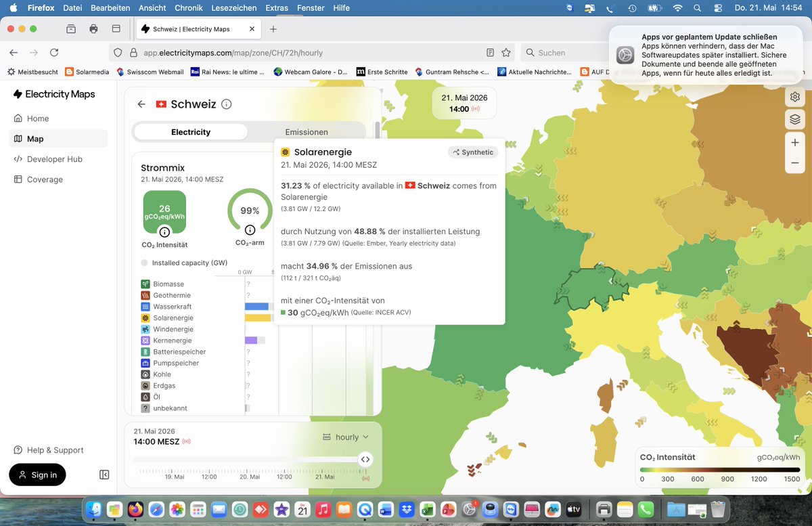The height and width of the screenshot is (526, 812).
Task: Switch to the Emissionen toggle
Action: pyautogui.click(x=307, y=132)
